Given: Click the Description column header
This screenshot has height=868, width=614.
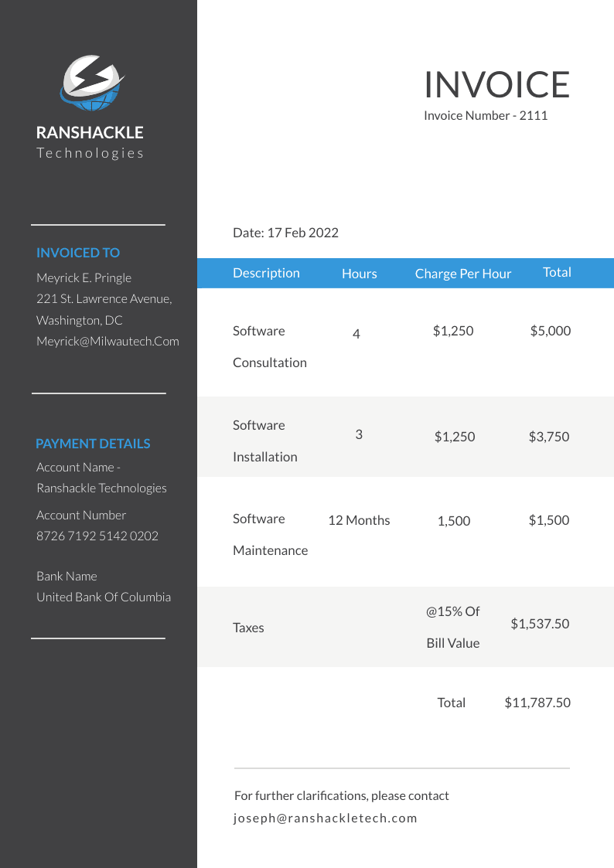Looking at the screenshot, I should pyautogui.click(x=266, y=273).
